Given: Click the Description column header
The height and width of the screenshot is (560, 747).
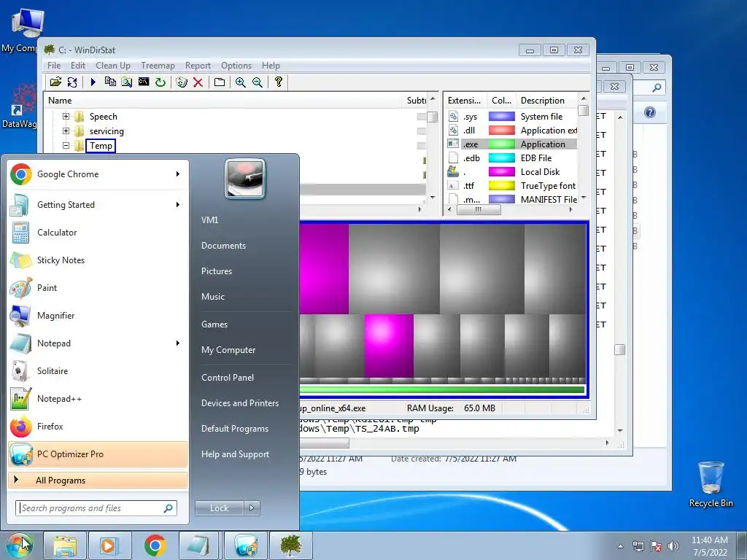Looking at the screenshot, I should [547, 100].
